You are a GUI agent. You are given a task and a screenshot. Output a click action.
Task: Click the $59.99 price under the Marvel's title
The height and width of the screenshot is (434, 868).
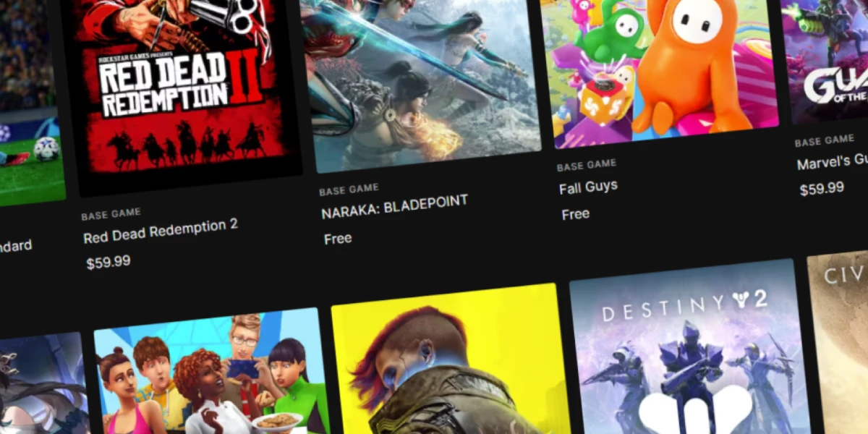(822, 189)
